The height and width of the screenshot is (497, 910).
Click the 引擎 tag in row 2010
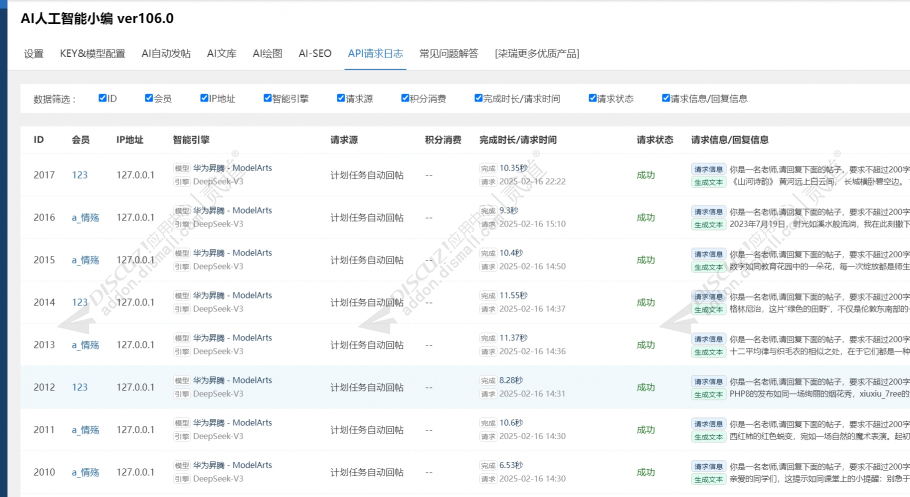pyautogui.click(x=182, y=479)
